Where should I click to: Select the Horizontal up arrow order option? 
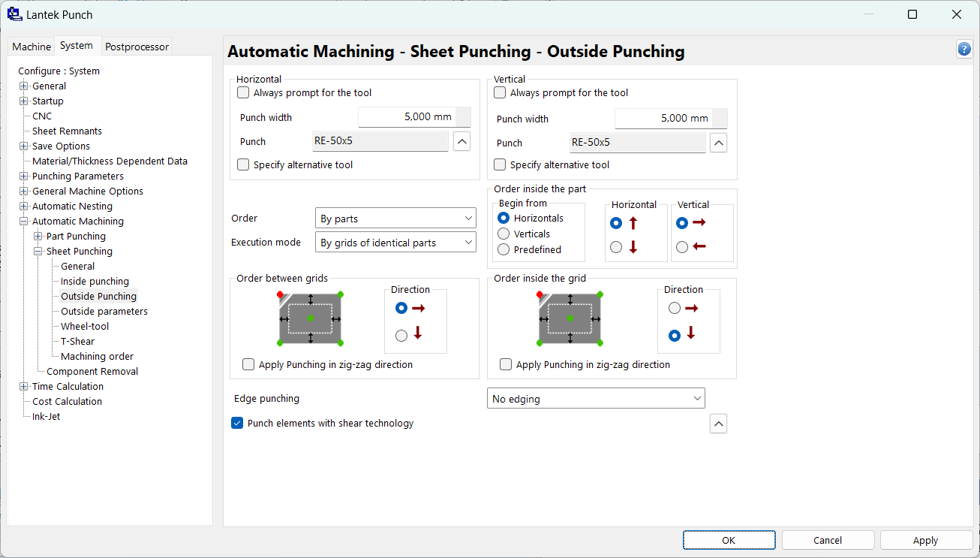617,223
